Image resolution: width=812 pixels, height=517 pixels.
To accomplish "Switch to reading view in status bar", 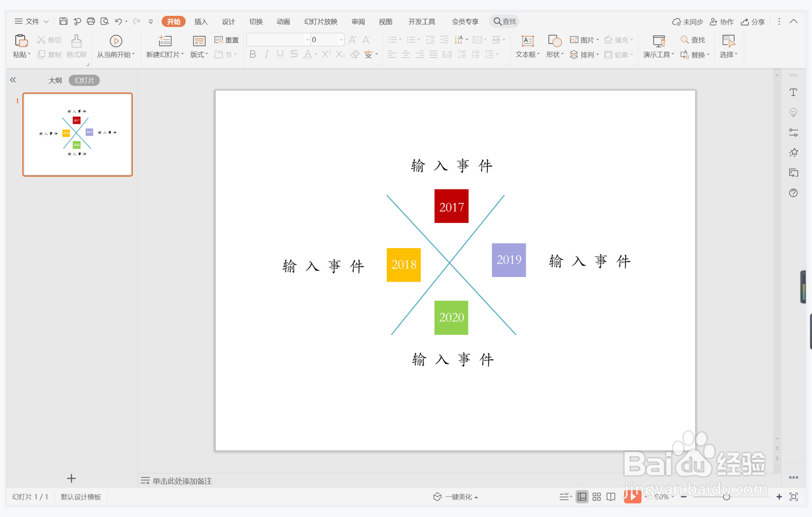I will pyautogui.click(x=611, y=497).
